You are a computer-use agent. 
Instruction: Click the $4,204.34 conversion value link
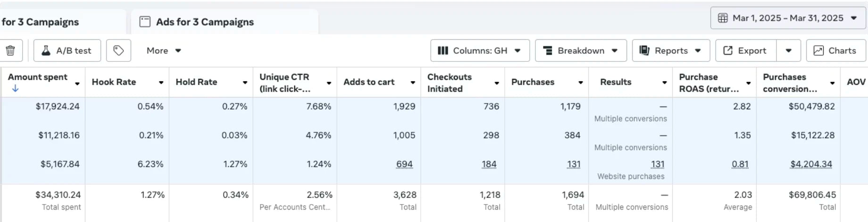click(811, 164)
